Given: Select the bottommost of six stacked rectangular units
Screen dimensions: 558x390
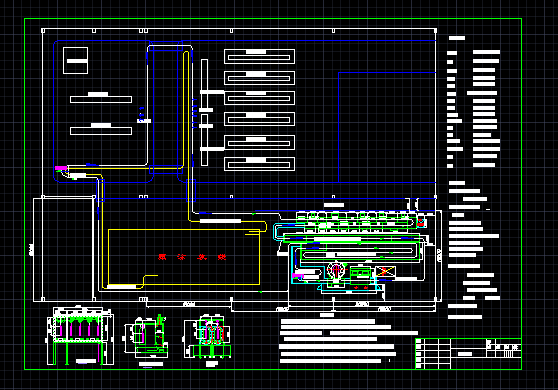Looking at the screenshot, I should coord(259,164).
